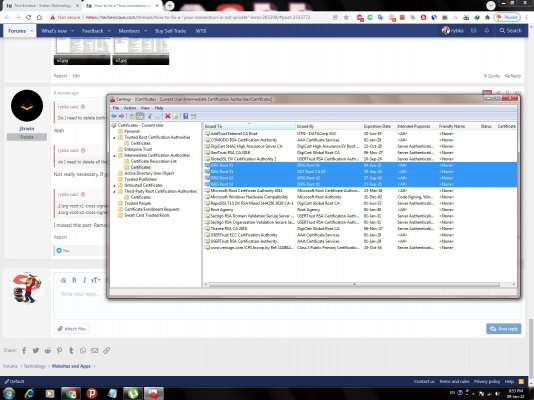Image resolution: width=534 pixels, height=400 pixels.
Task: Collapse Untrusted Certificates tree node
Action: (x=114, y=186)
